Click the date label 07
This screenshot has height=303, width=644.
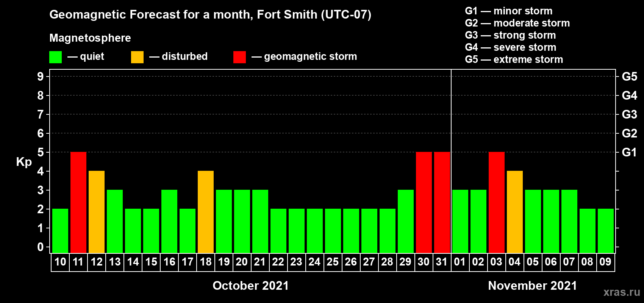[569, 262]
